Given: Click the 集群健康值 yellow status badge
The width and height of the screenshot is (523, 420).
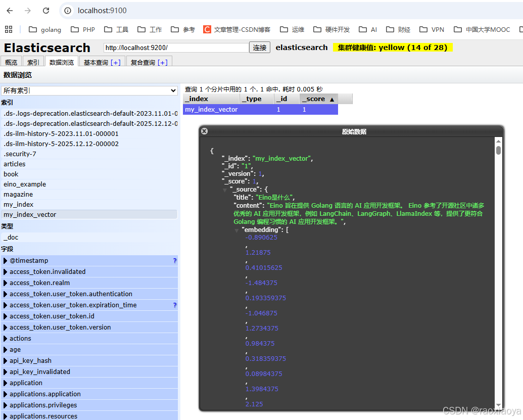Looking at the screenshot, I should click(393, 48).
